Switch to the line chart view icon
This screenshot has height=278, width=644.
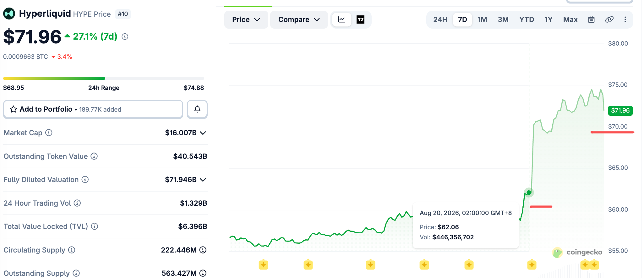click(x=341, y=19)
